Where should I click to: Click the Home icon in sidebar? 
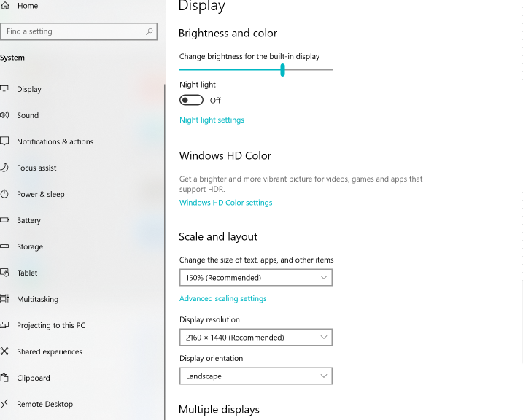tap(6, 6)
